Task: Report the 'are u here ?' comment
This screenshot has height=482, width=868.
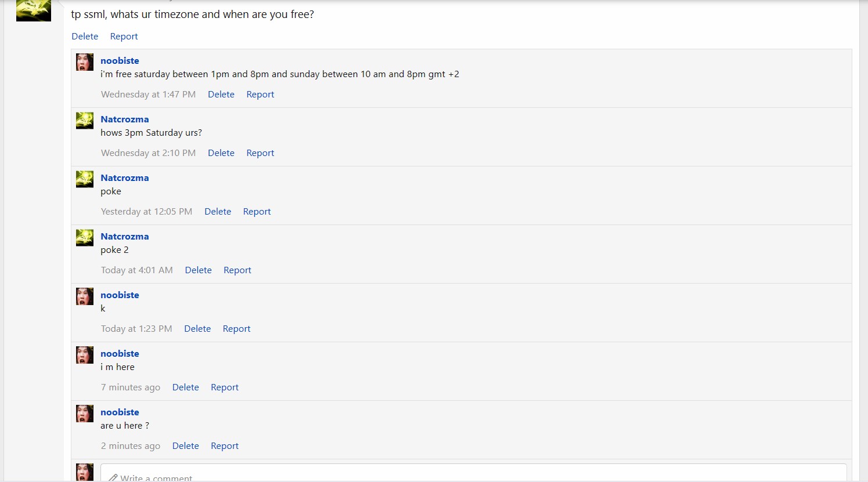Action: [x=225, y=445]
